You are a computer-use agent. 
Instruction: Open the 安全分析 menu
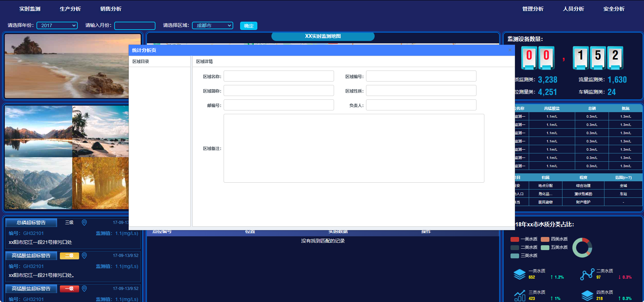614,9
